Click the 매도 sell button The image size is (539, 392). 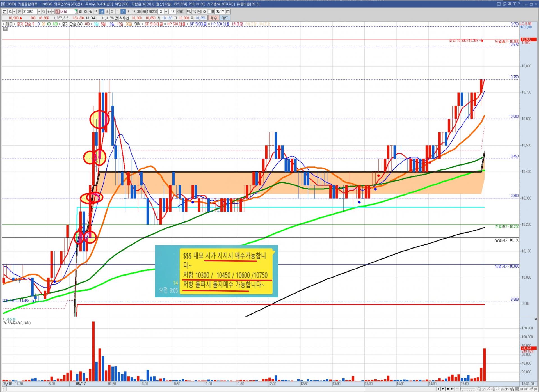(x=225, y=18)
